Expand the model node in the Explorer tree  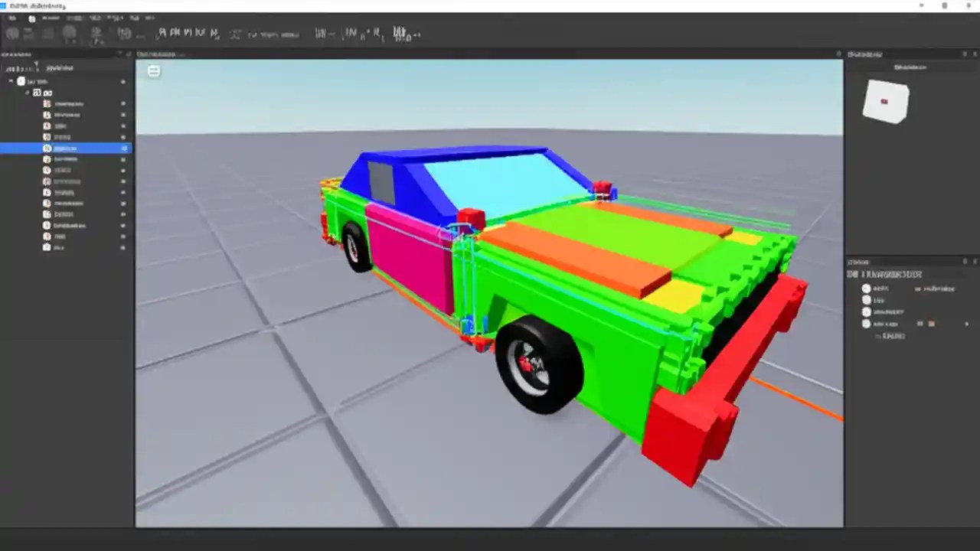click(x=27, y=92)
